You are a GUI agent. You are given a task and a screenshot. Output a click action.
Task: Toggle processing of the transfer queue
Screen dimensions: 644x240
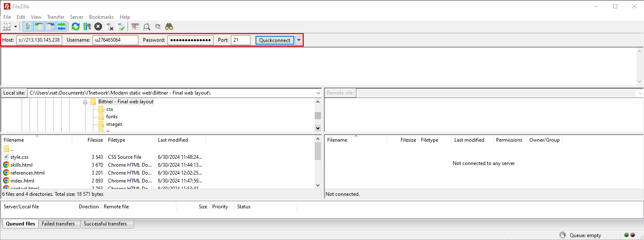(x=87, y=27)
